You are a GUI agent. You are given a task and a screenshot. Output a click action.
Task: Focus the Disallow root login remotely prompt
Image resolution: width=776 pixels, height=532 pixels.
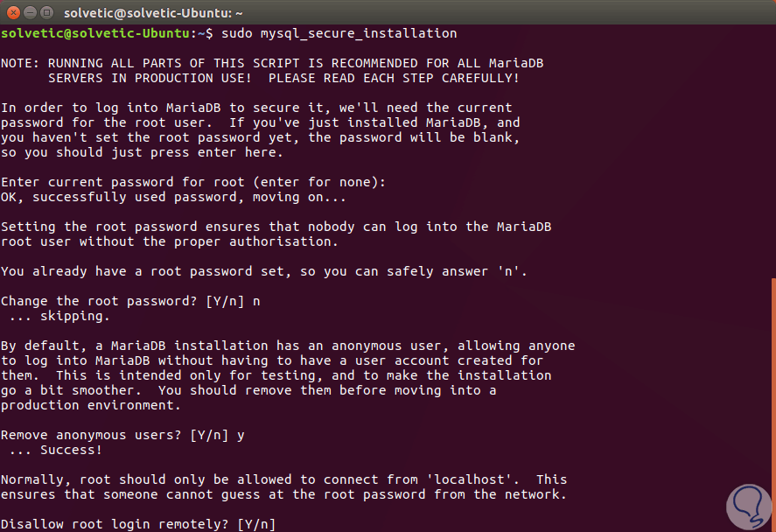pos(138,524)
